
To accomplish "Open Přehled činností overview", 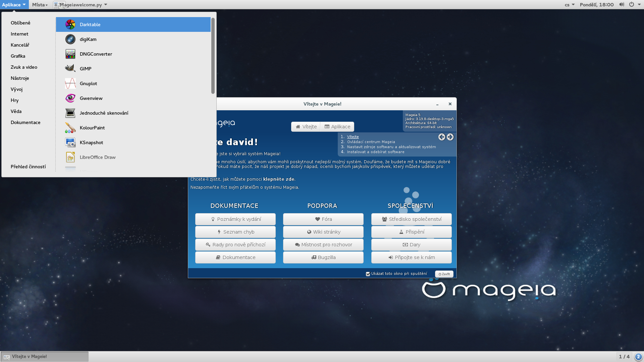I will pos(28,167).
